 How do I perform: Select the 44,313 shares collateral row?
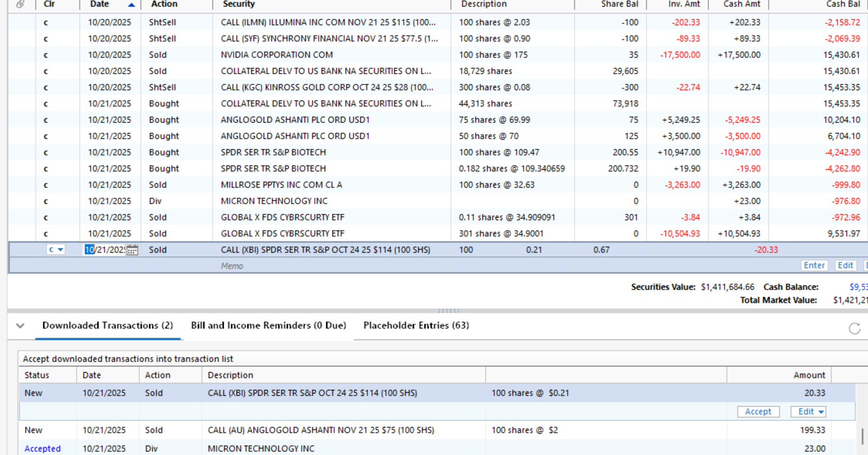438,104
